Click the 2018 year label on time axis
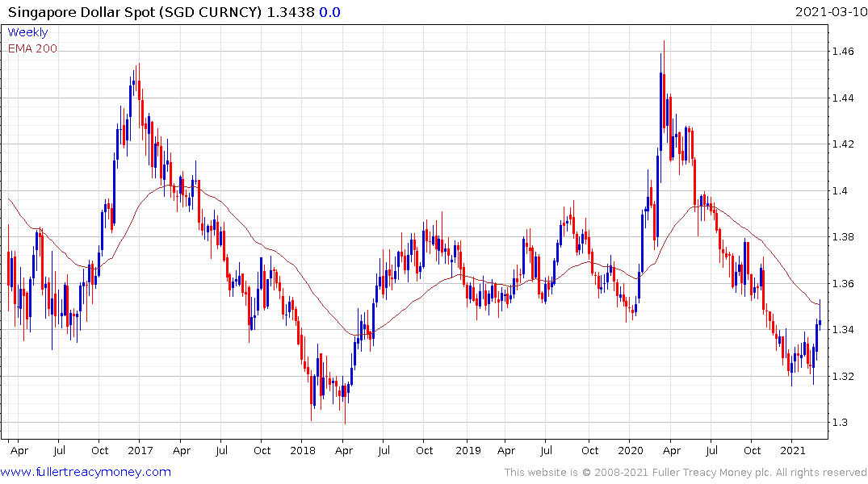This screenshot has height=484, width=868. coord(303,450)
